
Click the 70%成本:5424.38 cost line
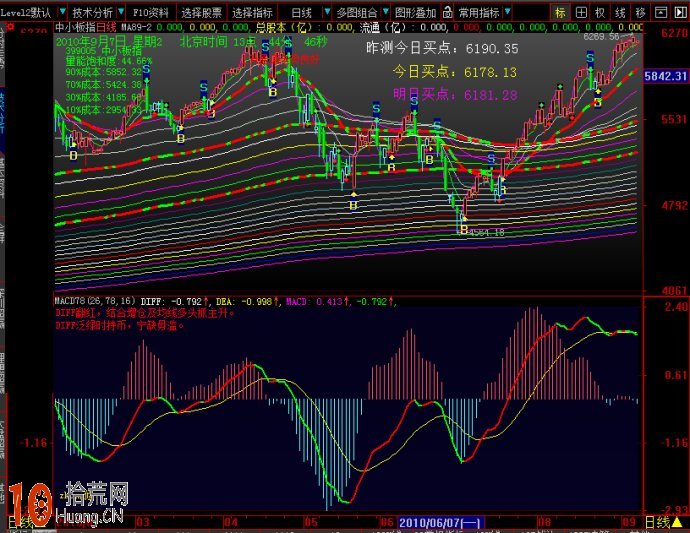click(x=104, y=85)
